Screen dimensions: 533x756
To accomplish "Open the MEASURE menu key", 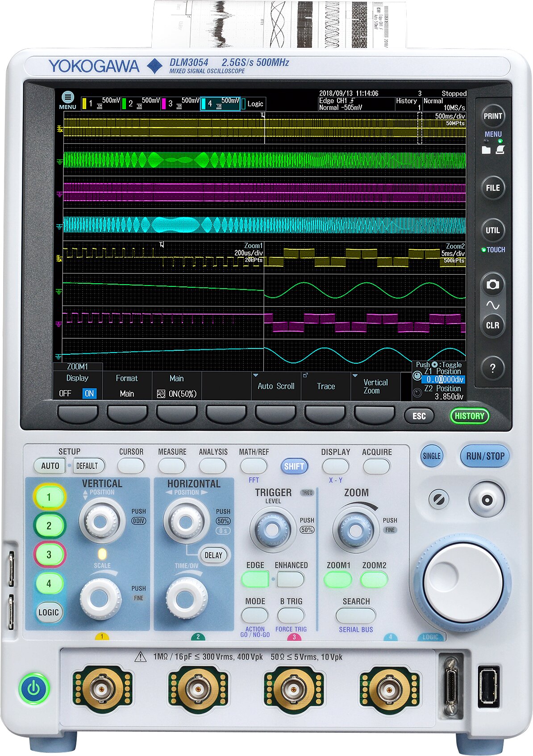I will pos(172,466).
